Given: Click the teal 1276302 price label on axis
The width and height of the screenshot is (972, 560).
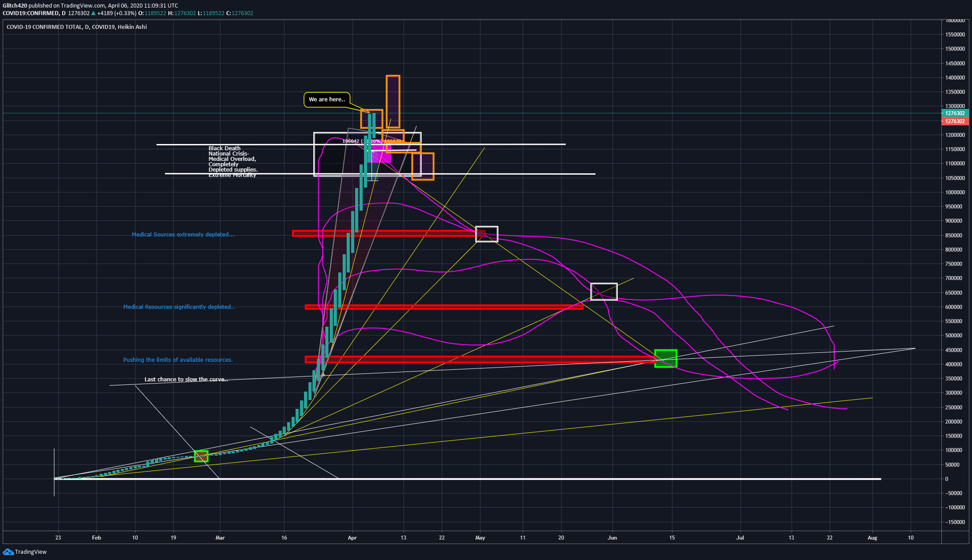Looking at the screenshot, I should (955, 113).
